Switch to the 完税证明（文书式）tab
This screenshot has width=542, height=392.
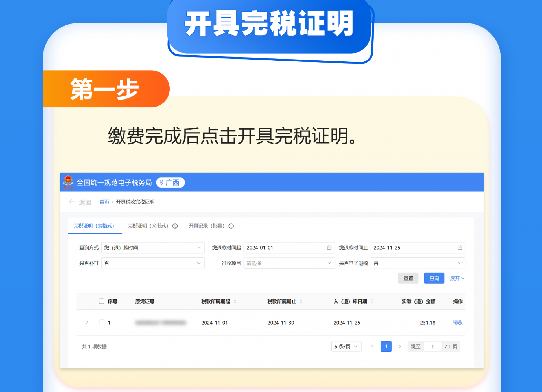(x=148, y=226)
